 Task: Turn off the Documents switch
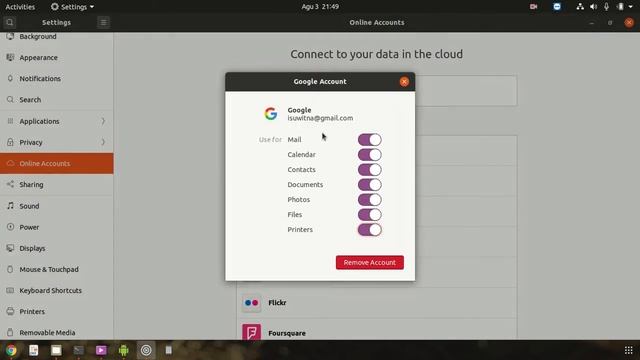[x=369, y=184]
